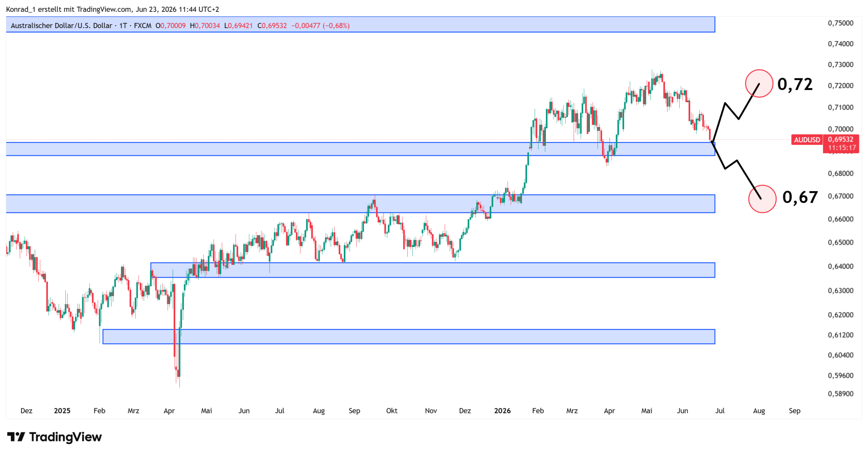The height and width of the screenshot is (455, 868).
Task: Click the 2025 year label on time axis
Action: 62,411
